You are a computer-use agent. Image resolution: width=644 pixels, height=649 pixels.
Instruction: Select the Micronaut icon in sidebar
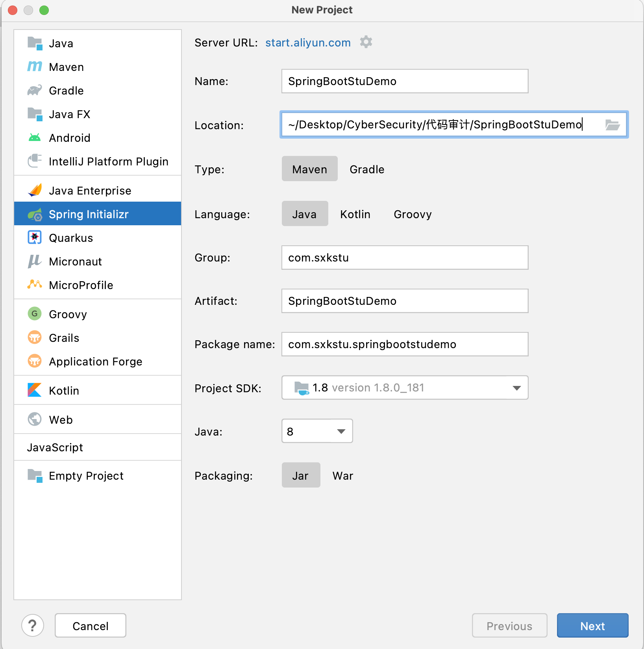click(35, 261)
